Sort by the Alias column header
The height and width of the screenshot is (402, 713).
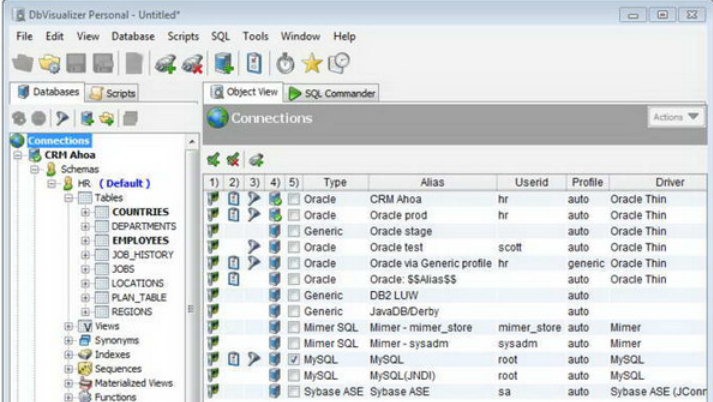[x=432, y=182]
